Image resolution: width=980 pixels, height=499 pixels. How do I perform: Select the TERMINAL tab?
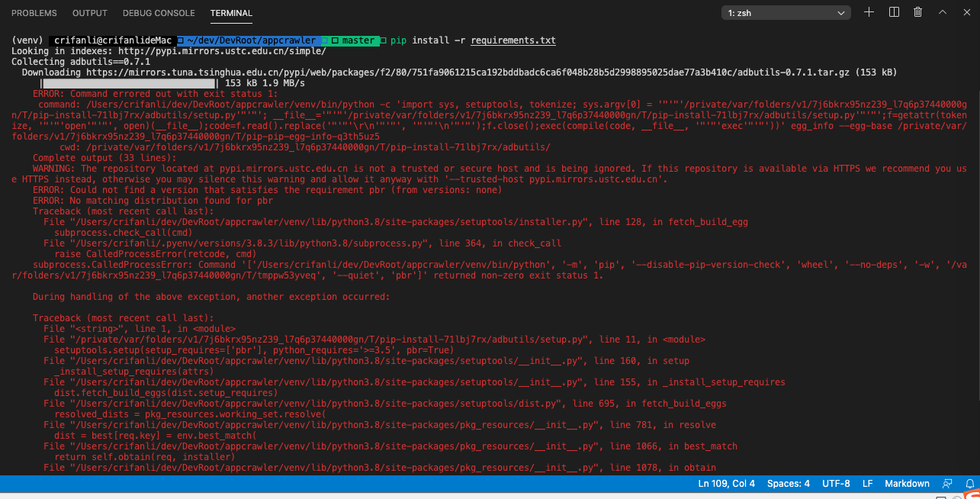(231, 13)
